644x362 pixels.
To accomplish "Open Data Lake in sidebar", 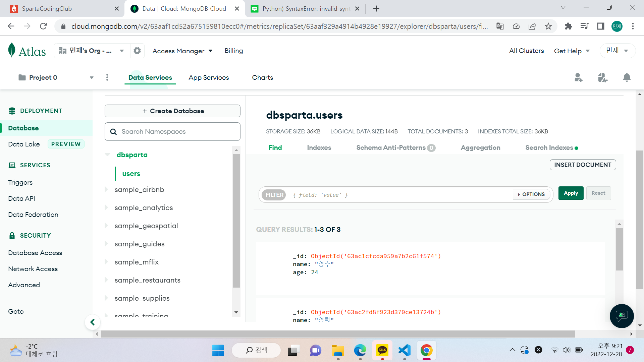I will [x=24, y=144].
